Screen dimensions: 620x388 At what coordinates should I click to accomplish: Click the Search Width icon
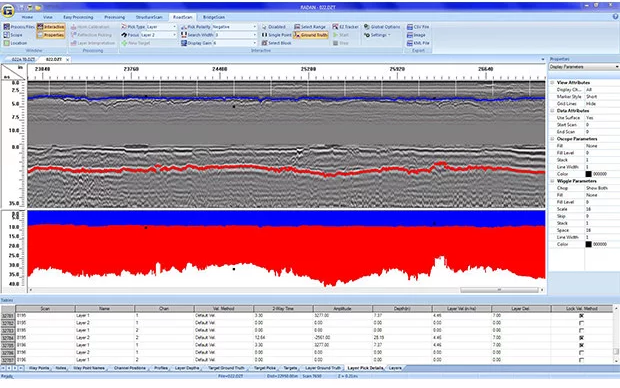[184, 35]
